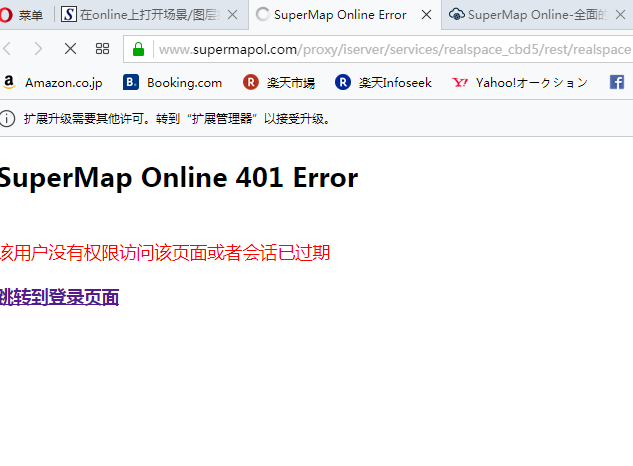
Task: Click the red 该用户没有权限访问该页面 message
Action: point(165,253)
